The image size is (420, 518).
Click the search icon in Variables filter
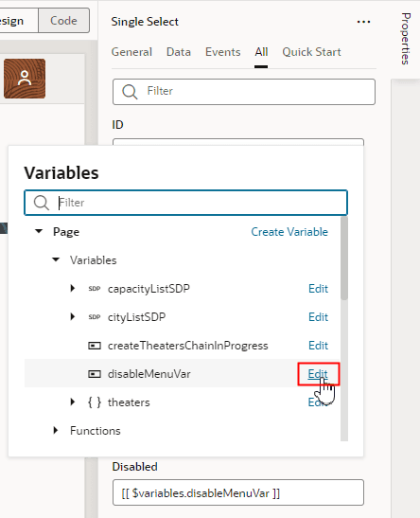point(42,202)
